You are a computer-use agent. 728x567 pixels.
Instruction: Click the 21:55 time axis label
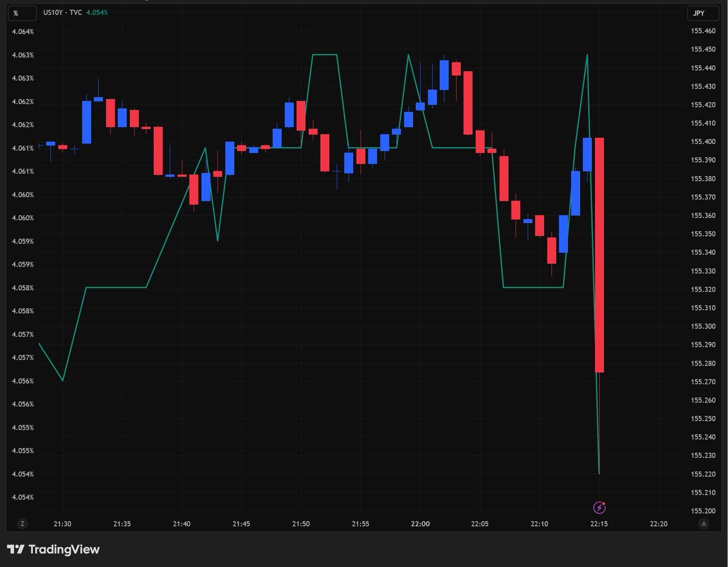tap(360, 524)
